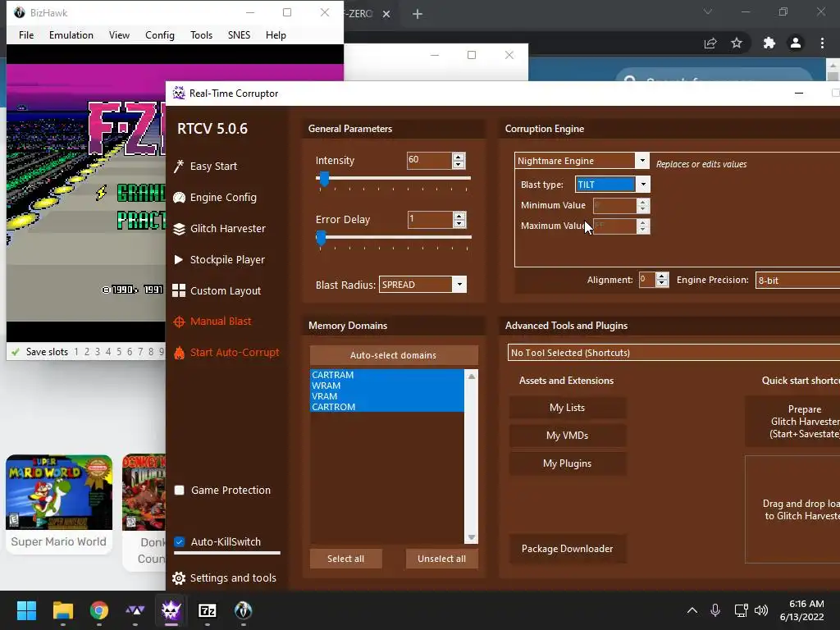Open Chrome profile avatar icon
Image resolution: width=840 pixels, height=630 pixels.
click(796, 43)
